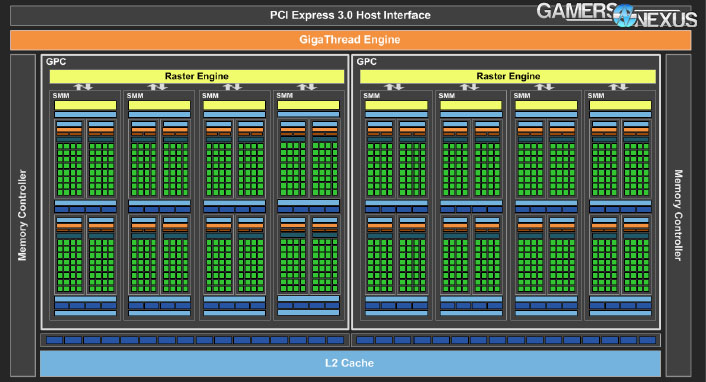Viewport: 706px width, 382px height.
Task: Click the left GPC label
Action: (56, 62)
